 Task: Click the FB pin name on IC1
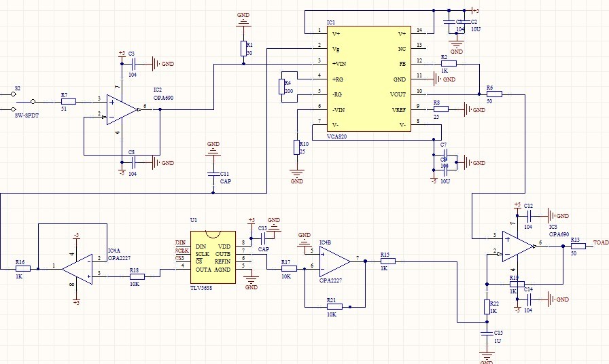pyautogui.click(x=402, y=64)
